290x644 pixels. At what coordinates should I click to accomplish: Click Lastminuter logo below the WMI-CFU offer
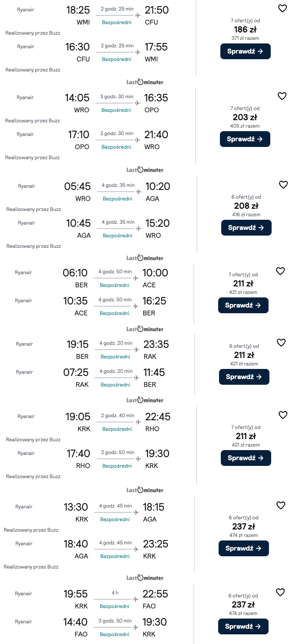click(x=145, y=82)
